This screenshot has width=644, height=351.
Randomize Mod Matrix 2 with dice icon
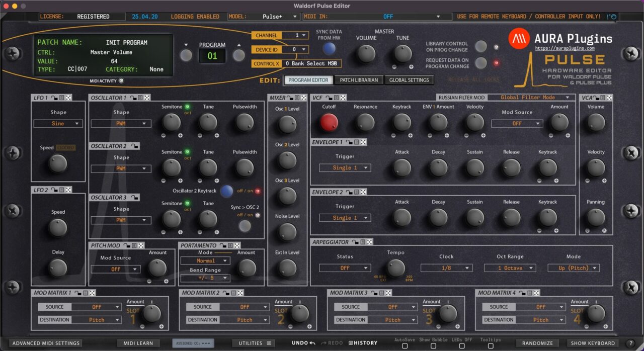coord(240,293)
